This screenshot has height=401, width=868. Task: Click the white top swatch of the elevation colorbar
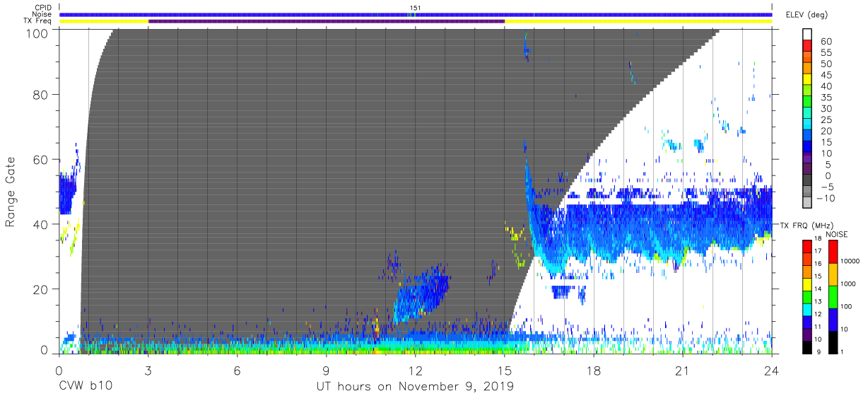pos(808,35)
